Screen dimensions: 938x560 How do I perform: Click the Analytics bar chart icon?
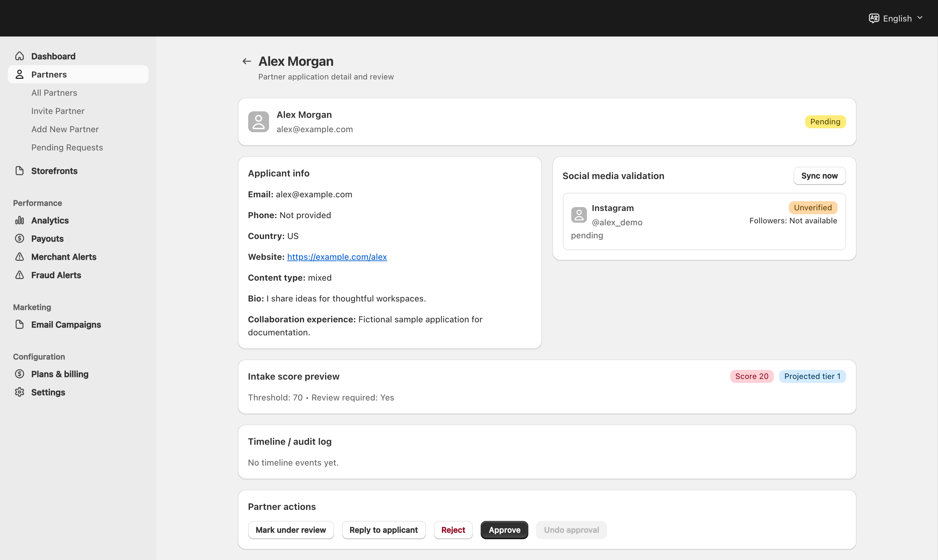pyautogui.click(x=20, y=220)
